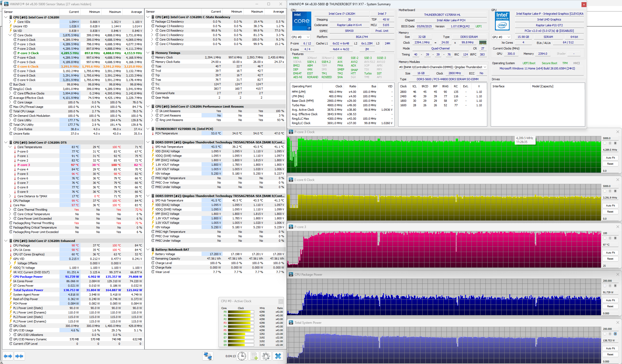Start logging with the spreadsheet-plus icon
Image resolution: width=622 pixels, height=364 pixels.
pyautogui.click(x=254, y=356)
